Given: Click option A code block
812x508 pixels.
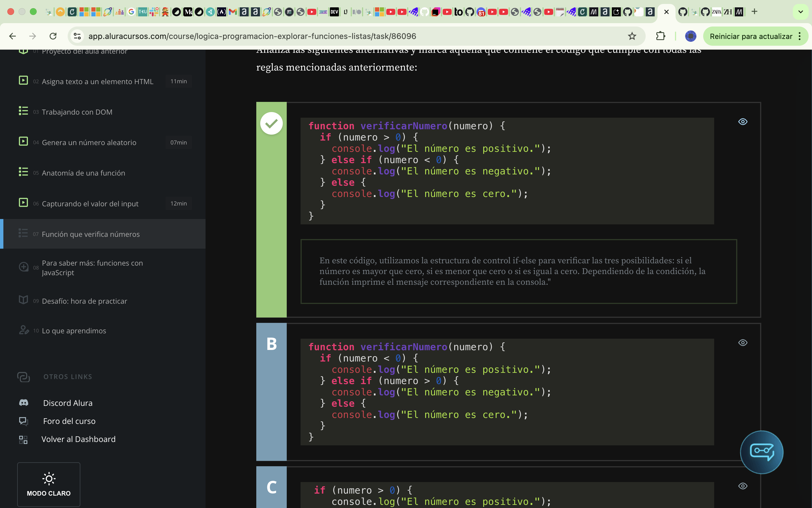Looking at the screenshot, I should (507, 171).
